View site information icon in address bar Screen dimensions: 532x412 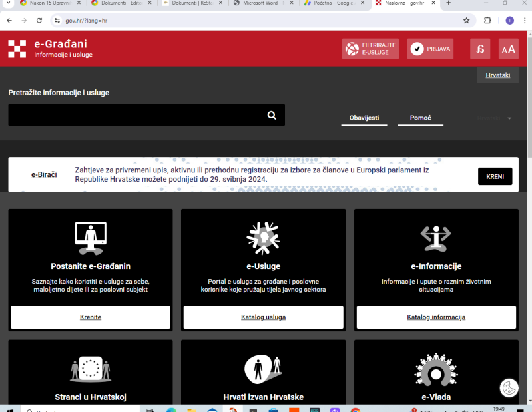click(57, 21)
